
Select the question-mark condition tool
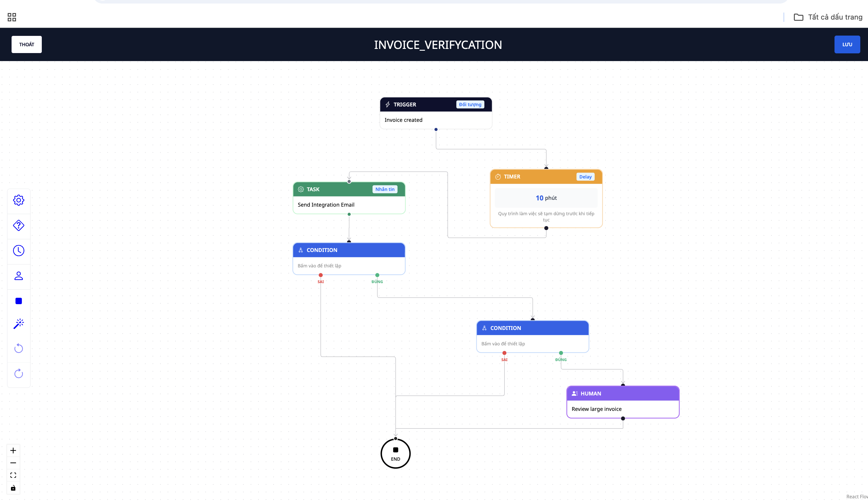(19, 225)
